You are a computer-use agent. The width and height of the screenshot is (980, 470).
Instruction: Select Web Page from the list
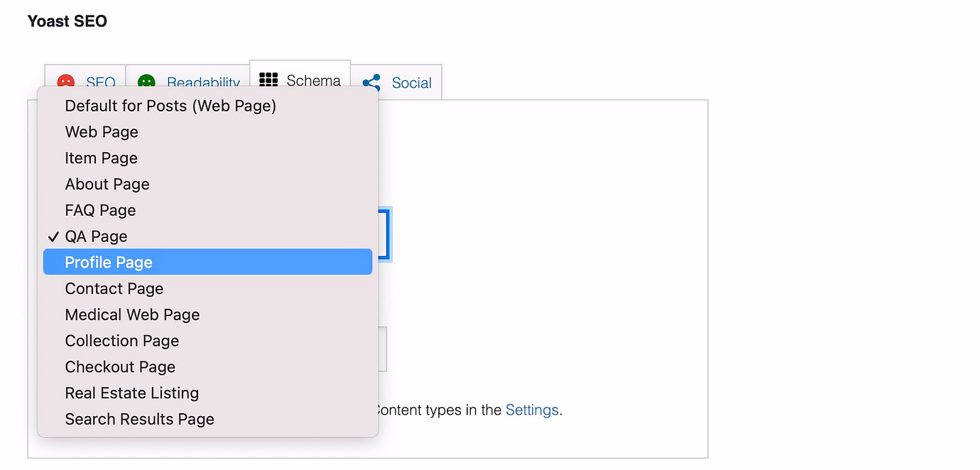pyautogui.click(x=102, y=131)
